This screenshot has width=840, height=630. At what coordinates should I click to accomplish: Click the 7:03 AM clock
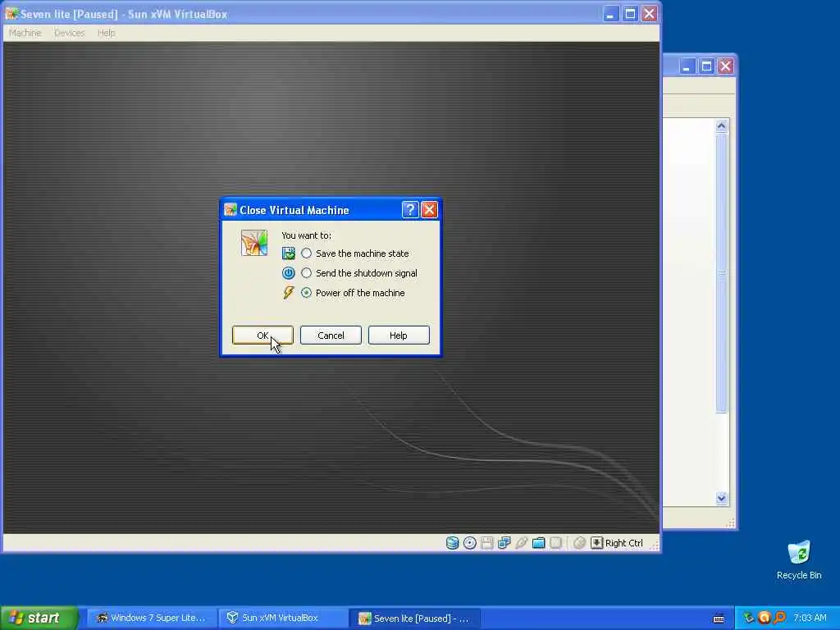(810, 619)
